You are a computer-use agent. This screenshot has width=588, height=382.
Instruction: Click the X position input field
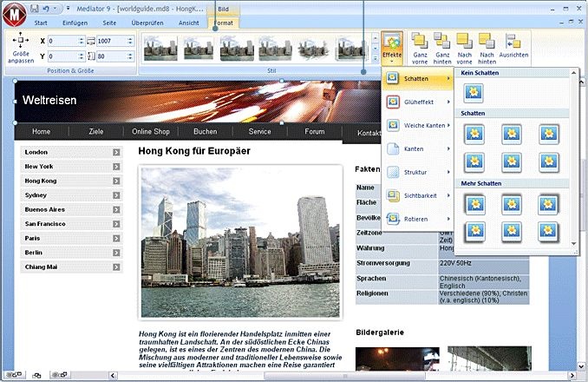tap(62, 41)
